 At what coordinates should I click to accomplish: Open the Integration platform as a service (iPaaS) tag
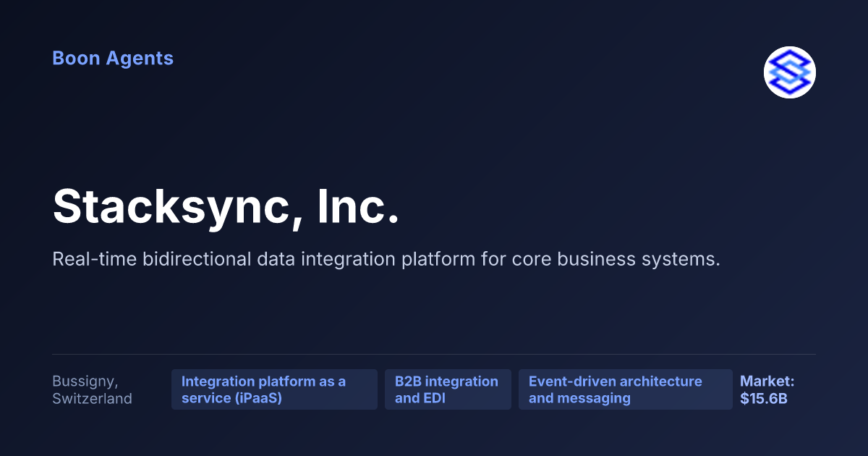(x=274, y=389)
